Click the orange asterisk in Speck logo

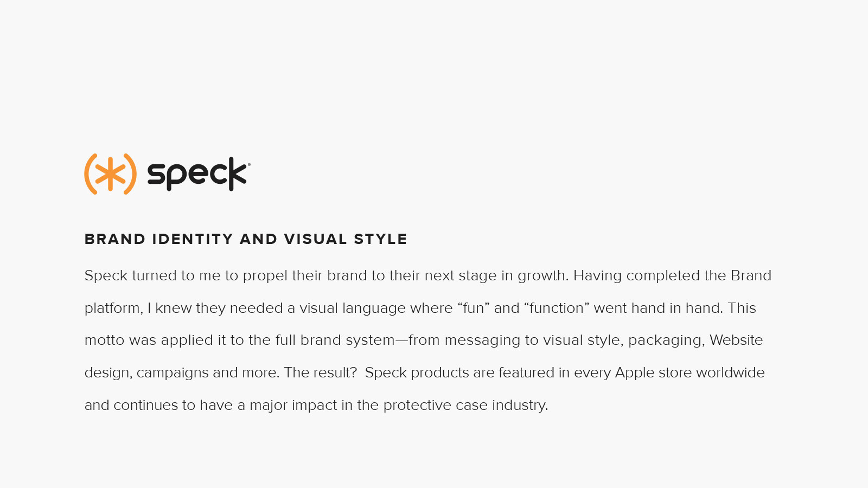(110, 174)
